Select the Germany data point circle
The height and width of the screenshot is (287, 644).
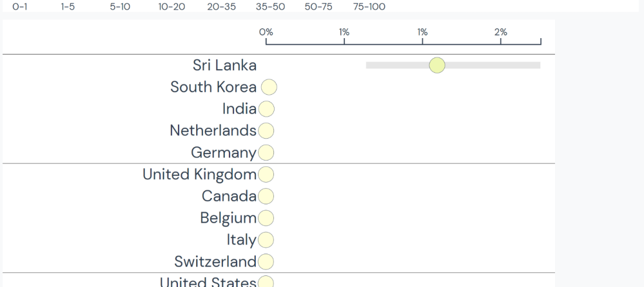point(266,153)
